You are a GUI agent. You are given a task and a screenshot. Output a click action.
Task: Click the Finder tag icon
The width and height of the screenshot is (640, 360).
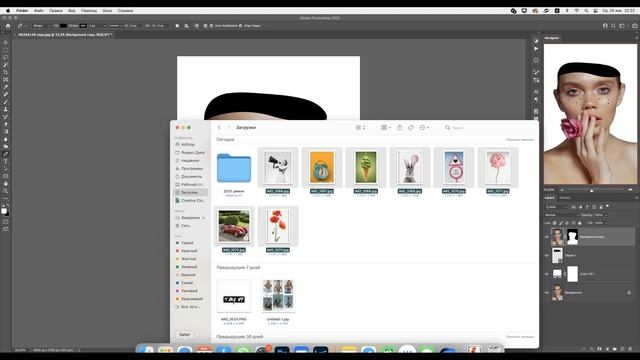pyautogui.click(x=411, y=127)
